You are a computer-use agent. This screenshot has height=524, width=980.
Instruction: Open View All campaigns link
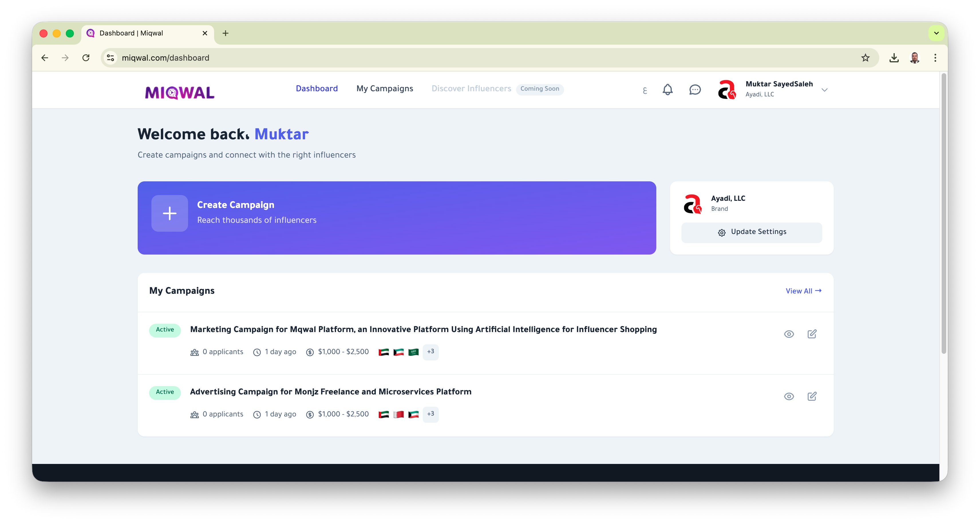tap(803, 291)
